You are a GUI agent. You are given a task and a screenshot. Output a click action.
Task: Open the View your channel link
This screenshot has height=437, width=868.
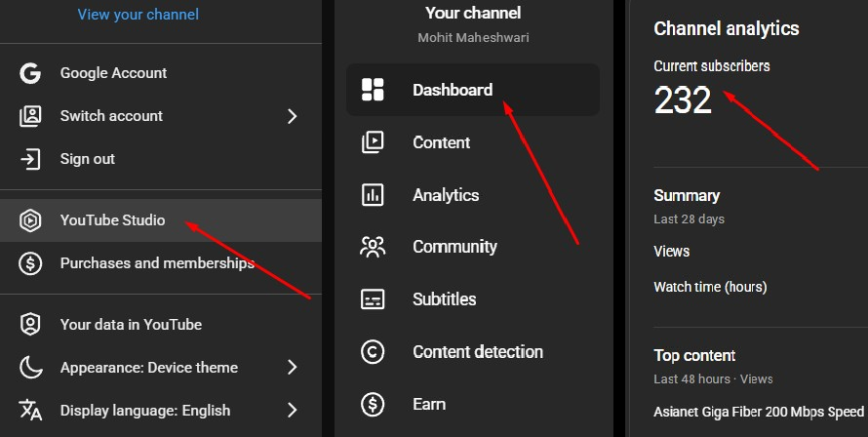(138, 15)
